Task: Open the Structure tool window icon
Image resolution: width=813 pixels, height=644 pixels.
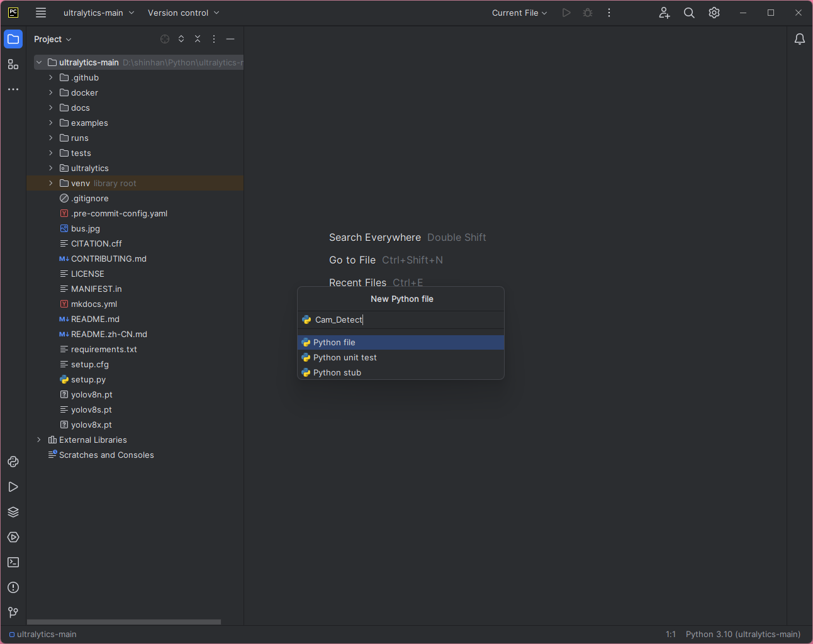Action: 13,64
